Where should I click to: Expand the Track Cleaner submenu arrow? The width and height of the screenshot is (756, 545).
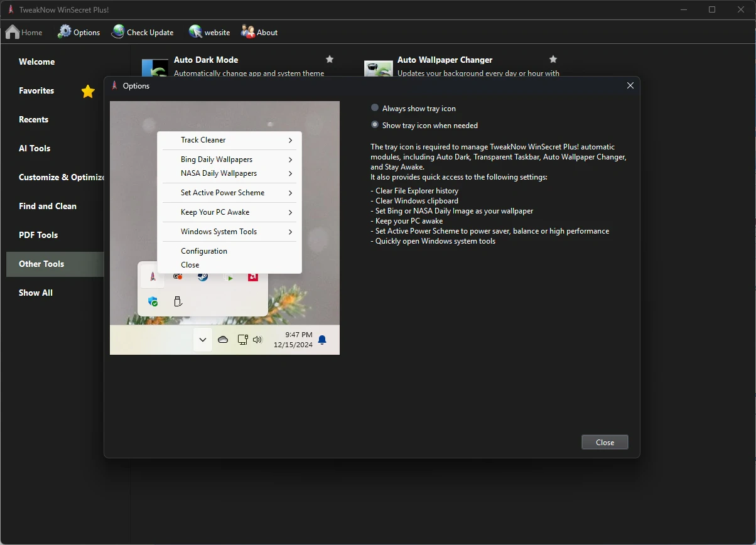tap(291, 140)
